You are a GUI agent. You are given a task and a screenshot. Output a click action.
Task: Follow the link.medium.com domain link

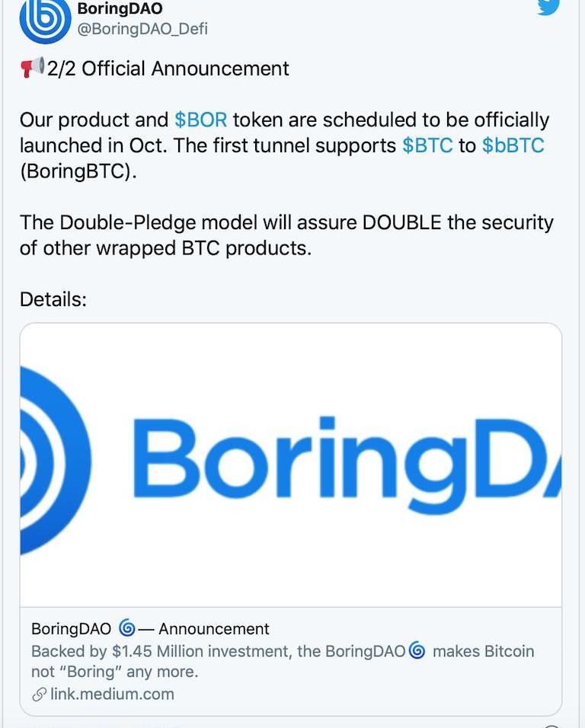pos(113,694)
